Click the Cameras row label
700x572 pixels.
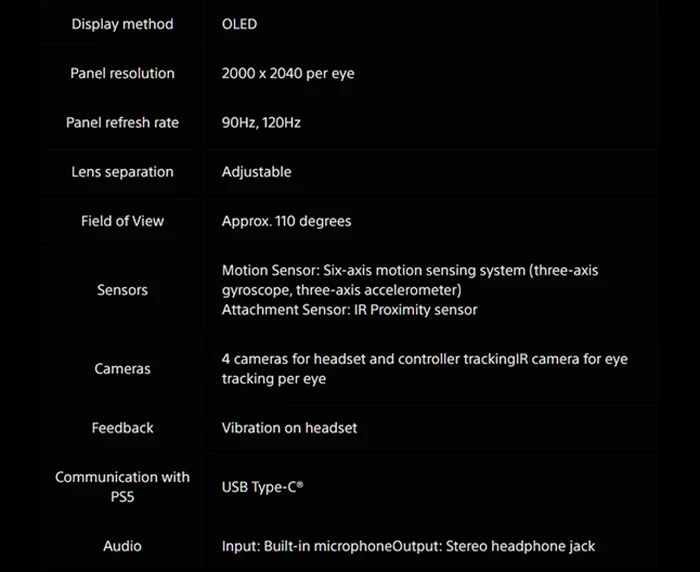click(x=122, y=369)
